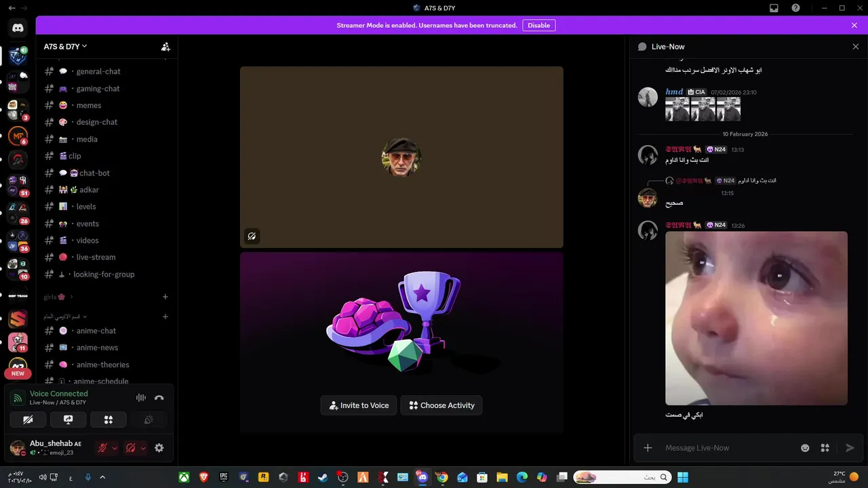868x488 pixels.
Task: Disconnect from voice with the hang-up icon
Action: pos(159,398)
